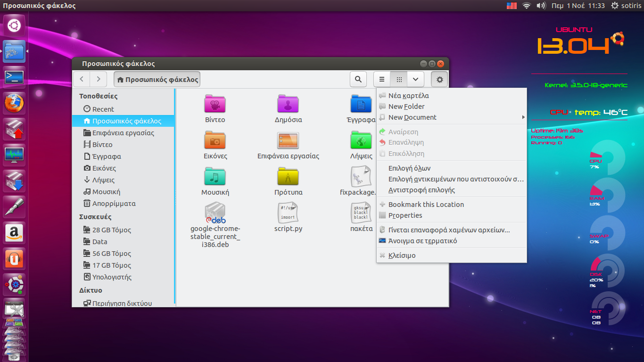The height and width of the screenshot is (362, 644).
Task: Open Terminal from the Unity launcher
Action: coord(14,77)
